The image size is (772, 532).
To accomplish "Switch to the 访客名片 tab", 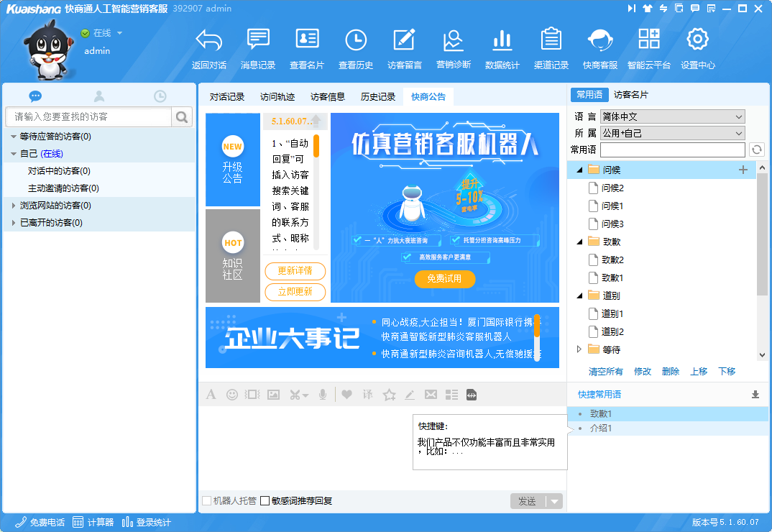I will 630,95.
